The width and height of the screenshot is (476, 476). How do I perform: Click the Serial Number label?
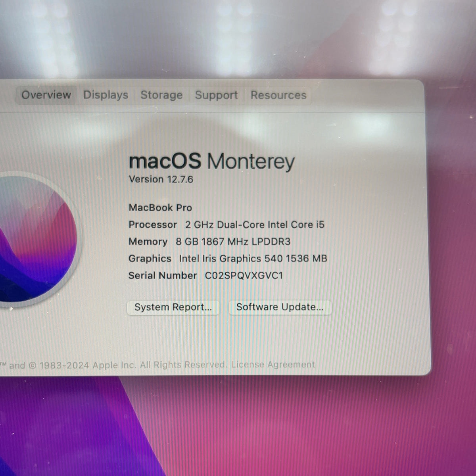[x=163, y=276]
